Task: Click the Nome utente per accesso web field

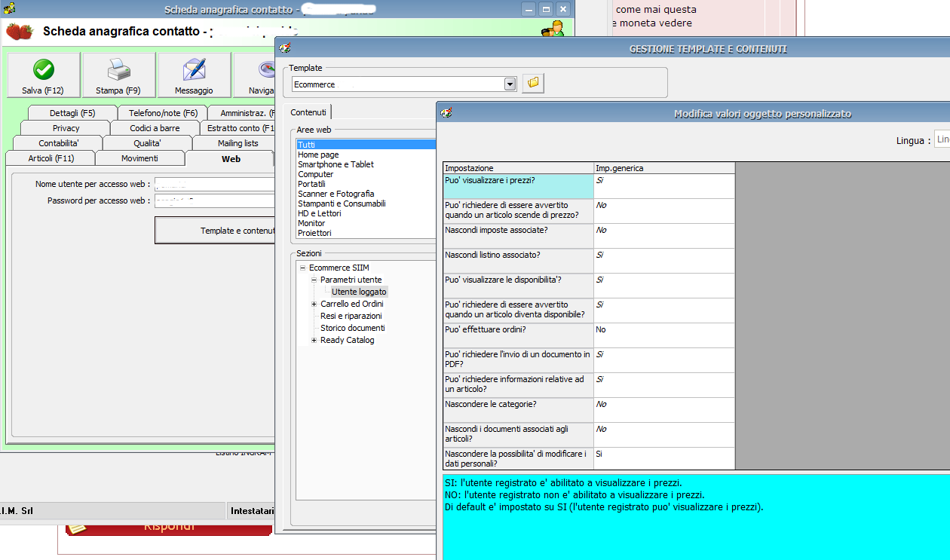Action: (x=214, y=184)
